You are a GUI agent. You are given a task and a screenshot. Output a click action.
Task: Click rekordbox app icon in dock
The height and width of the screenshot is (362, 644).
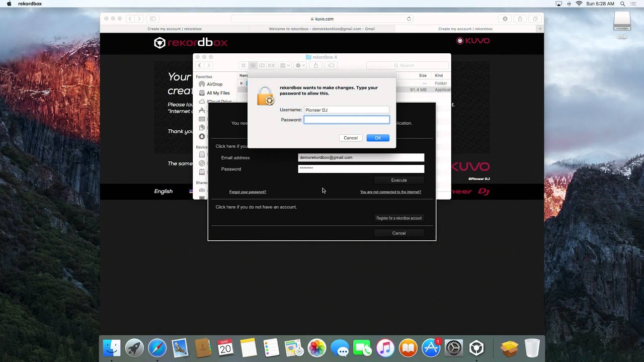(476, 348)
